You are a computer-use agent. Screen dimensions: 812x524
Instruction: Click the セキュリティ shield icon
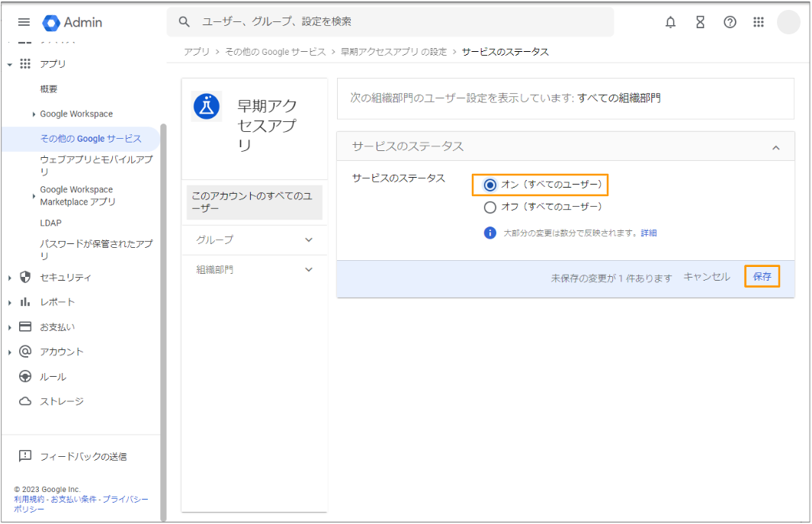pyautogui.click(x=25, y=277)
